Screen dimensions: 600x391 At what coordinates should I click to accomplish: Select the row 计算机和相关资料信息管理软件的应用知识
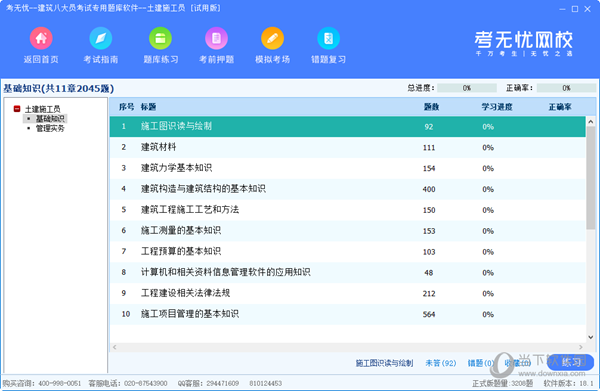[x=347, y=272]
